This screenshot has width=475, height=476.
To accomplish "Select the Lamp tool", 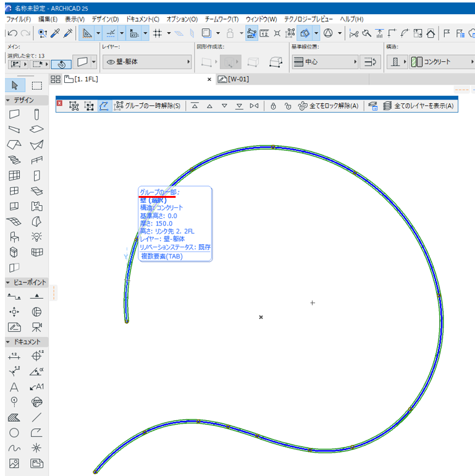I will 36,237.
